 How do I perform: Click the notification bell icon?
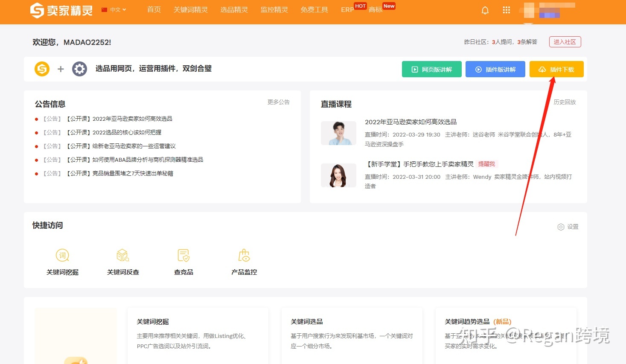(485, 10)
